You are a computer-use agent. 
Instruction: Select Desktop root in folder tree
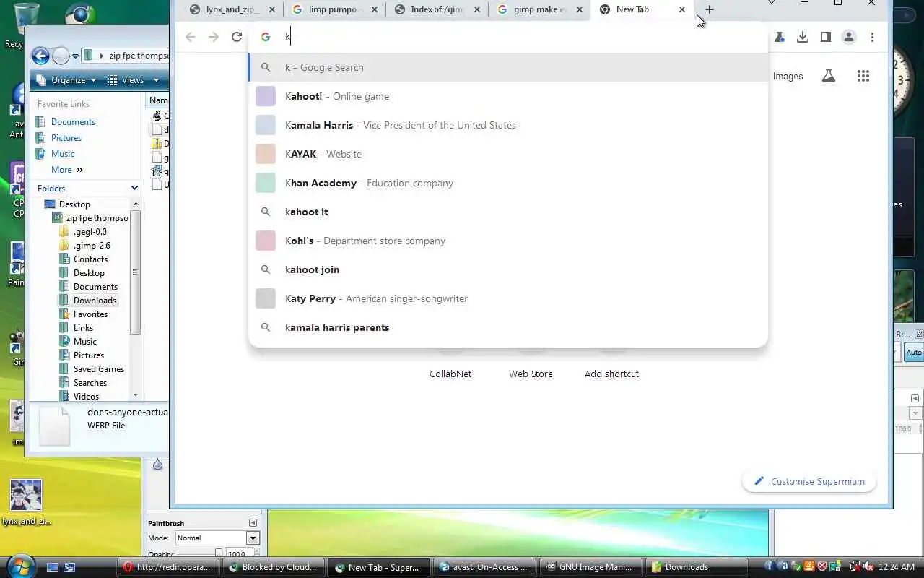[74, 204]
